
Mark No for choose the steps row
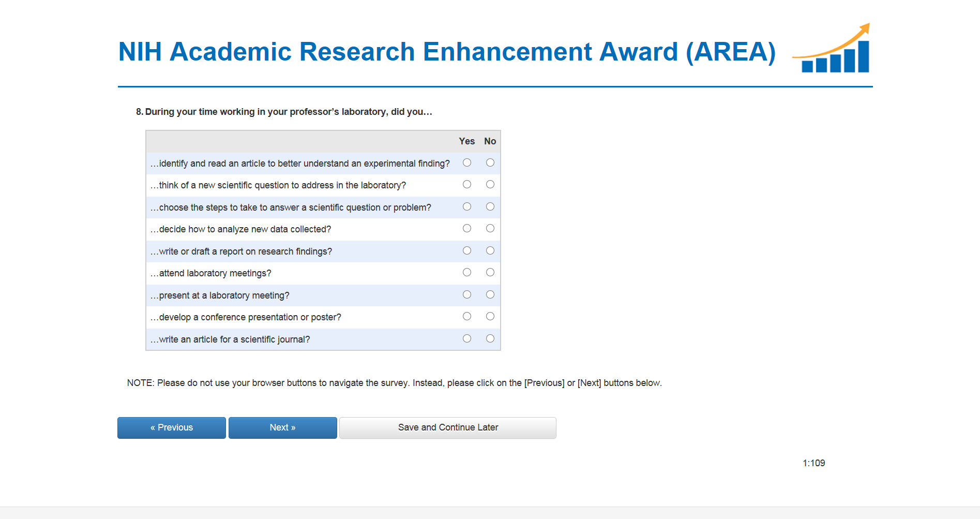pos(490,206)
